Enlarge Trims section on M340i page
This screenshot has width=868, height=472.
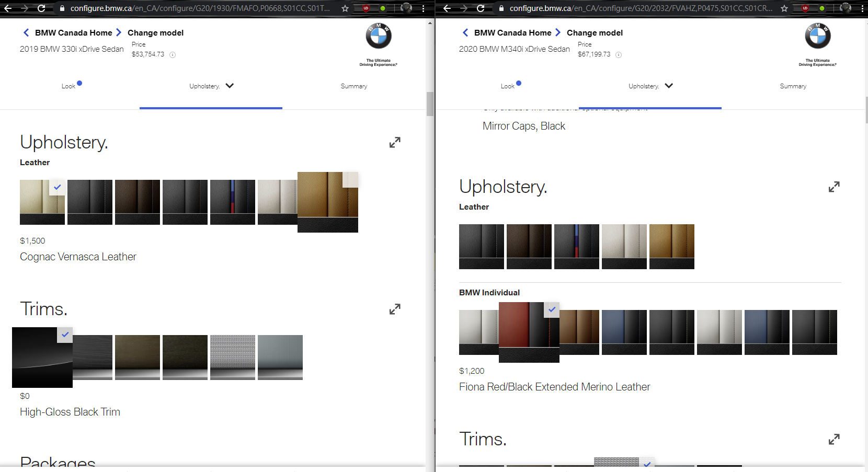(x=834, y=439)
